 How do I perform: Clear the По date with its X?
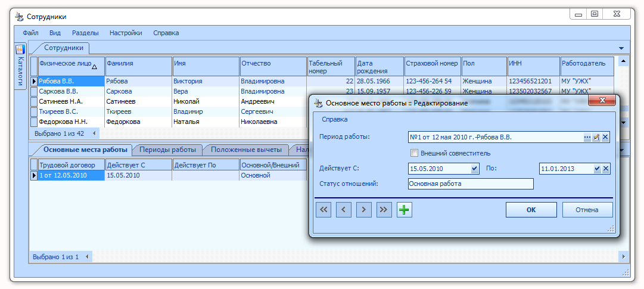tap(606, 169)
